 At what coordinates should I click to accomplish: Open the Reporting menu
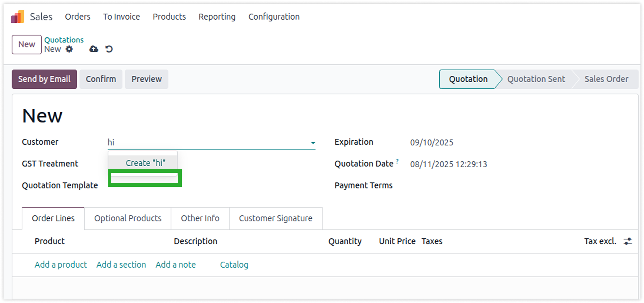217,17
